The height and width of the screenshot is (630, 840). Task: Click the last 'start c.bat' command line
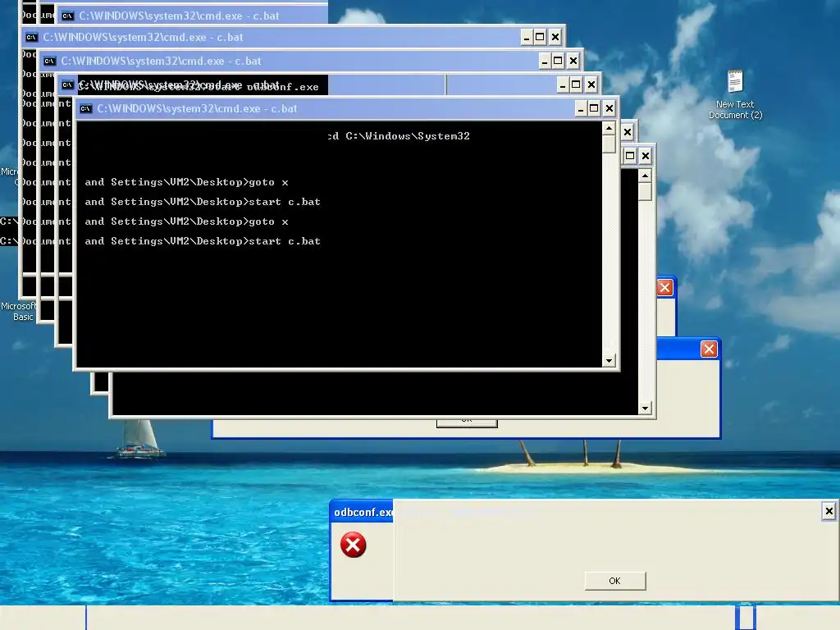pos(203,241)
